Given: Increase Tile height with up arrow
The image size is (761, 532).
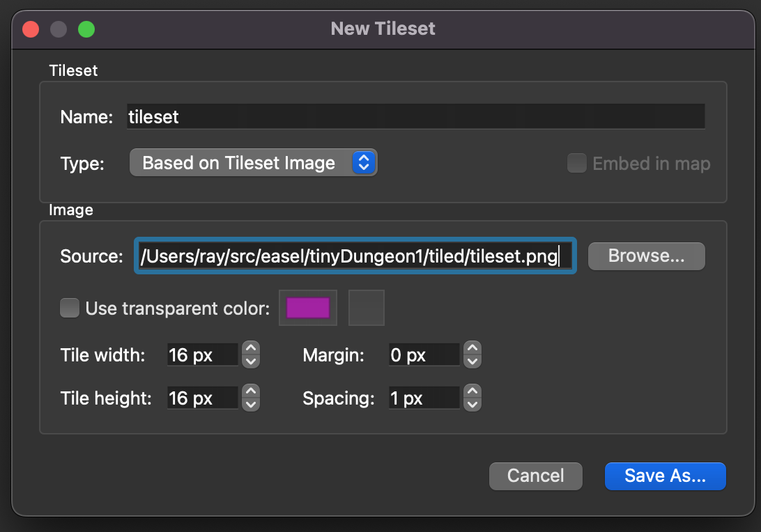Looking at the screenshot, I should [x=251, y=391].
